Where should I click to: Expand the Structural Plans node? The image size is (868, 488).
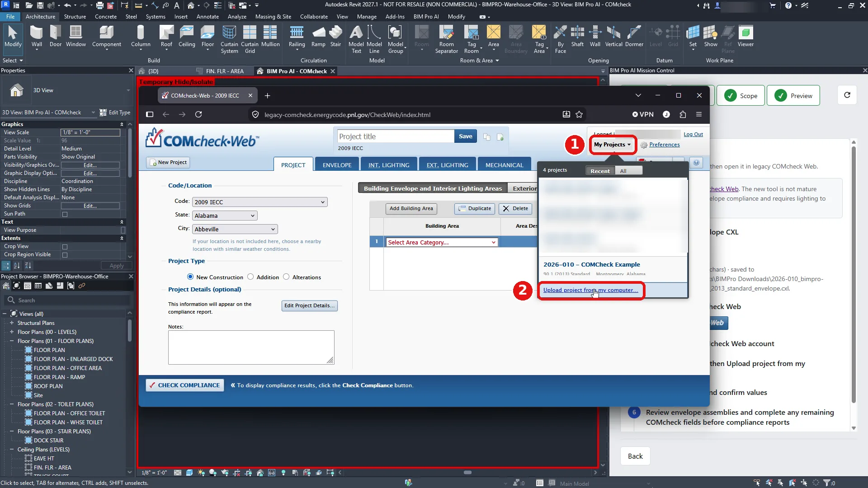click(12, 323)
